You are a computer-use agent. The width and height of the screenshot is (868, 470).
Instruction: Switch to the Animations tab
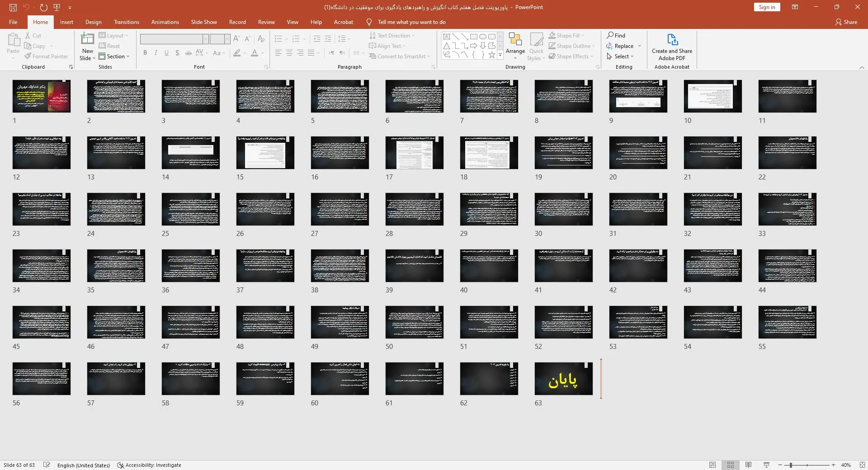point(165,22)
